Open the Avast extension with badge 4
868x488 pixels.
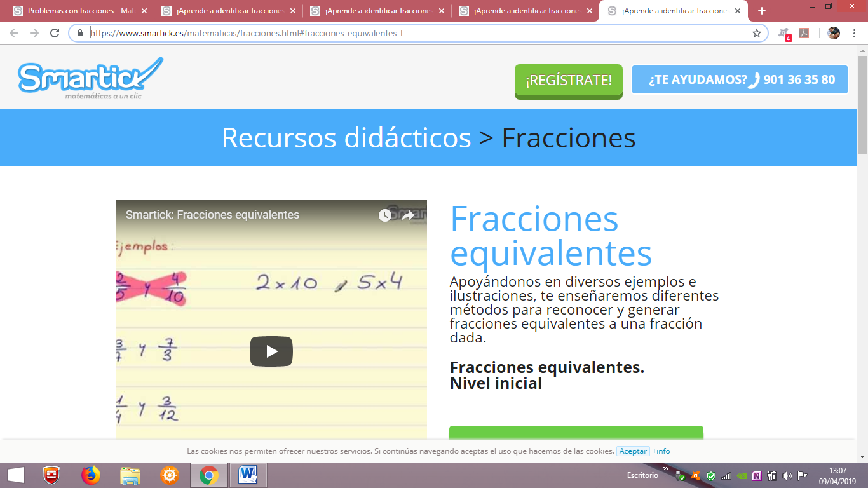tap(785, 34)
